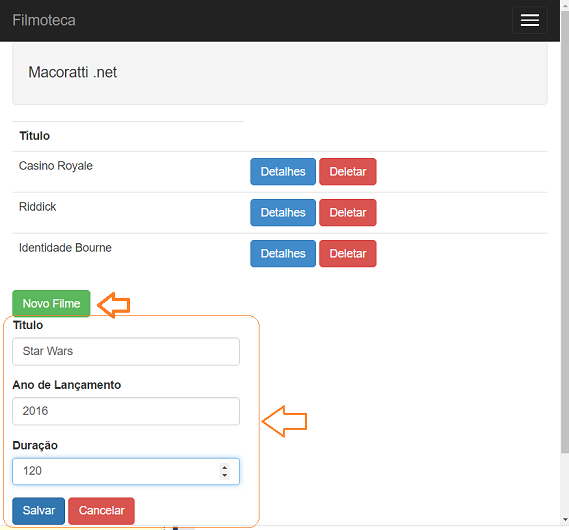View Detalhes for Riddick
Image resolution: width=569 pixels, height=530 pixels.
pos(283,213)
